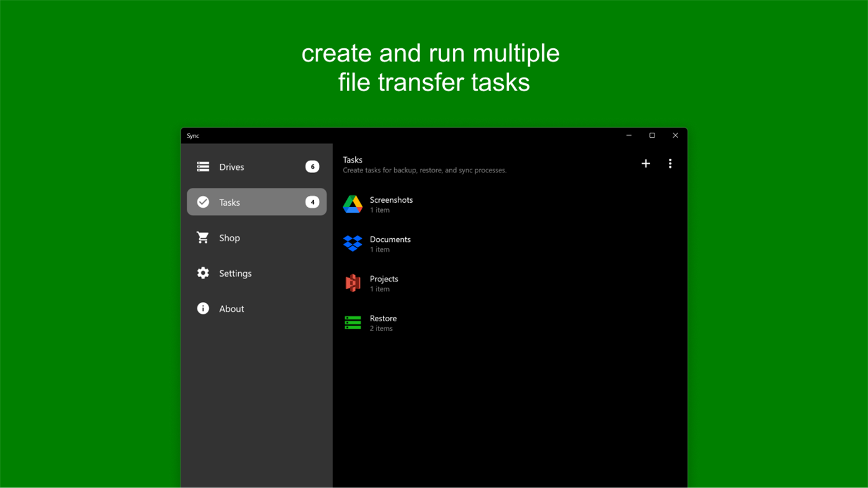Click the Amazon S3 icon beside Projects
The image size is (868, 488).
click(x=352, y=283)
